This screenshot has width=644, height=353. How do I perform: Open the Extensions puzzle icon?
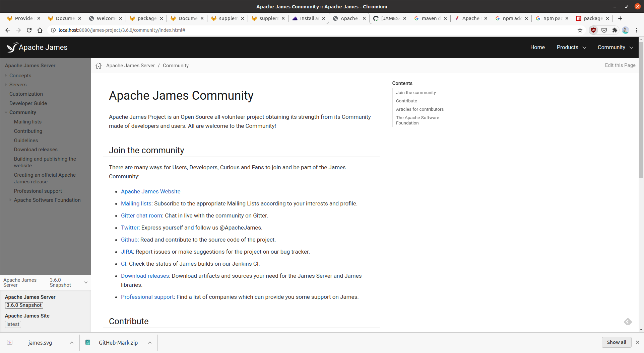coord(615,30)
